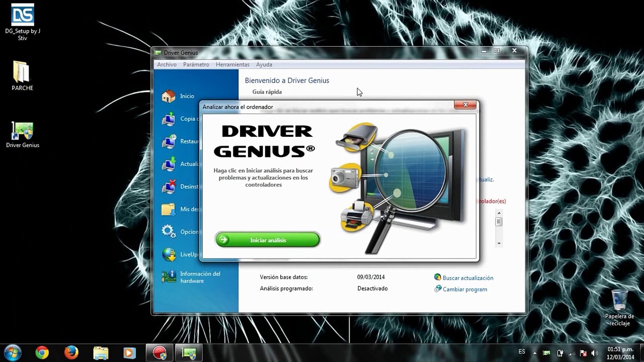Click the scrollbar down arrow in main window

point(499,243)
